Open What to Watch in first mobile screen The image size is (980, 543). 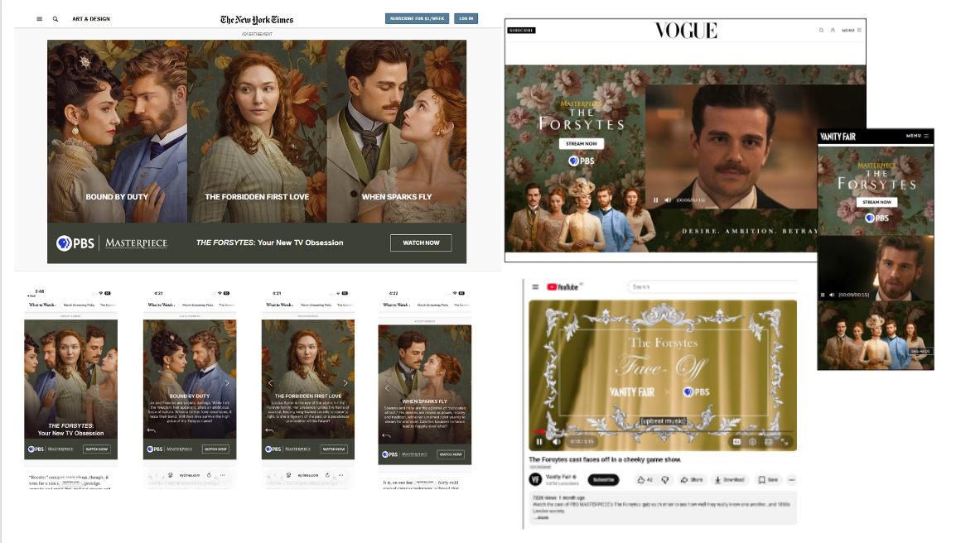[42, 305]
